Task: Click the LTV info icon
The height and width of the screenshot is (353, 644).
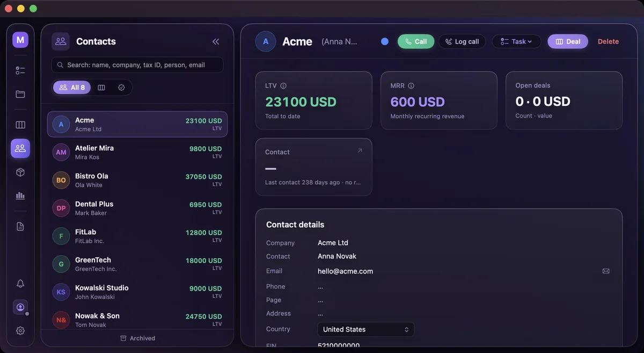Action: pos(283,85)
